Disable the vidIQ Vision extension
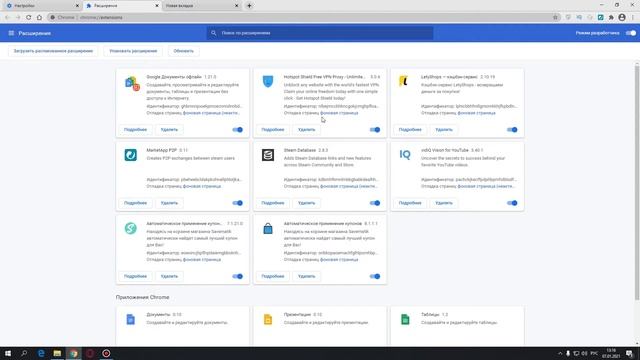The height and width of the screenshot is (360, 640). tap(512, 203)
